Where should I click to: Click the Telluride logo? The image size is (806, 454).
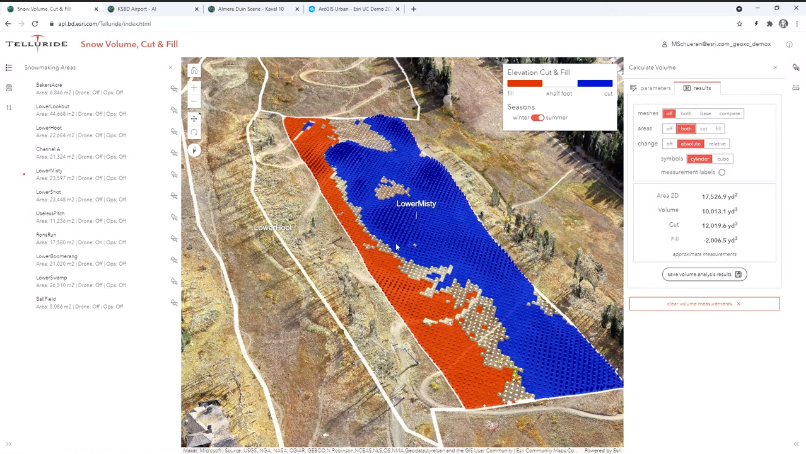(x=36, y=44)
